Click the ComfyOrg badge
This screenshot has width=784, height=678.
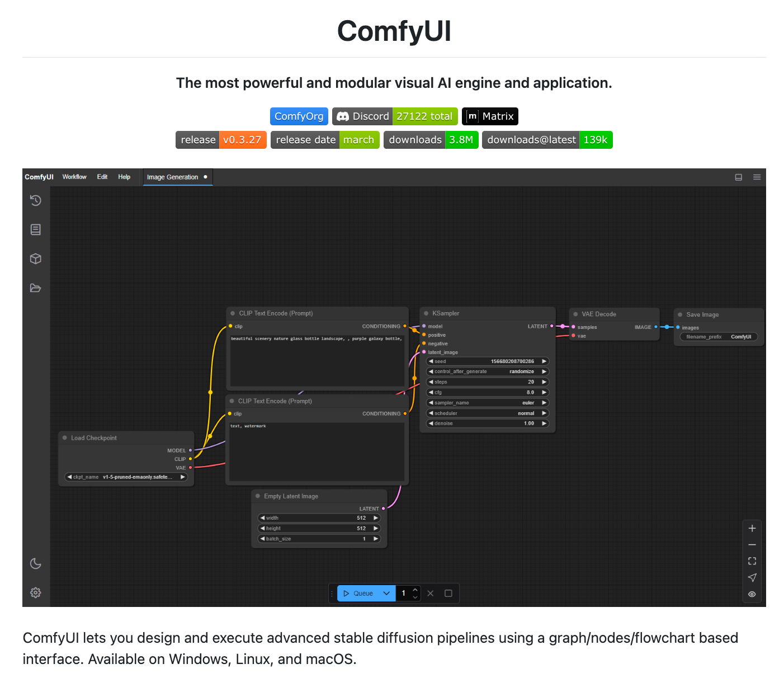[299, 116]
